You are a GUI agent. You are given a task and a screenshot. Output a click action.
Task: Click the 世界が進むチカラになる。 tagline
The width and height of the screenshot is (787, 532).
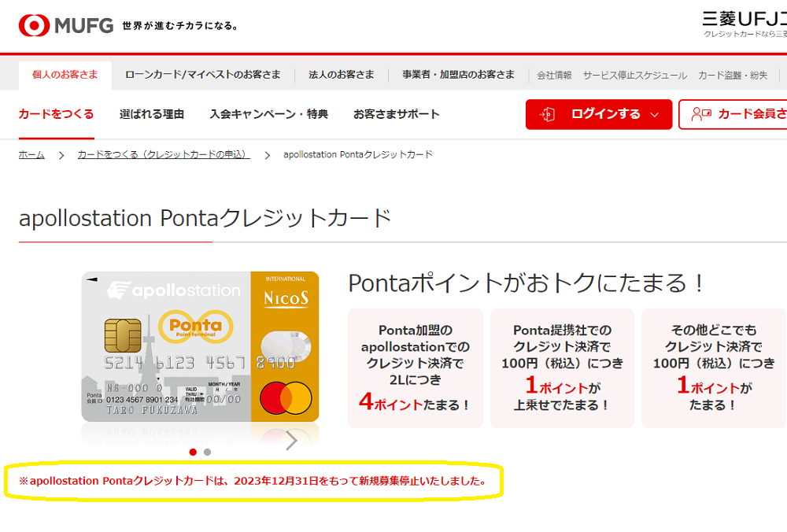(x=181, y=26)
